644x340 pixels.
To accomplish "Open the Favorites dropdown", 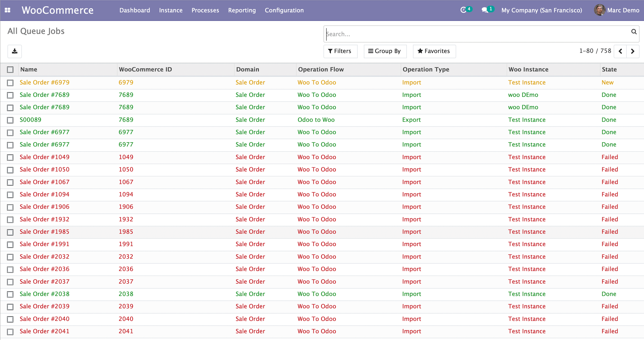I will coord(434,51).
